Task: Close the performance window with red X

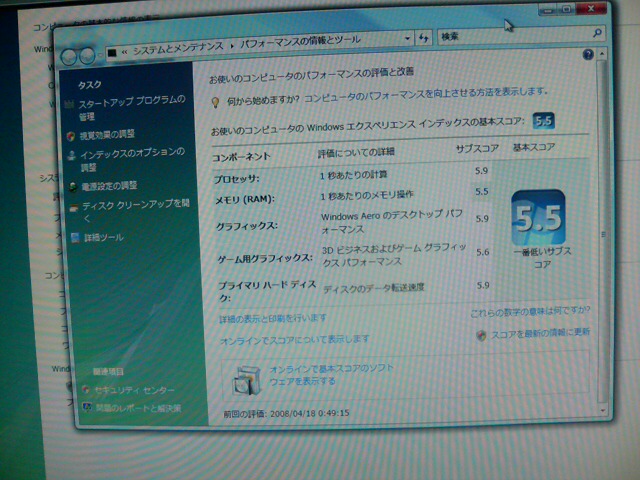Action: click(591, 8)
